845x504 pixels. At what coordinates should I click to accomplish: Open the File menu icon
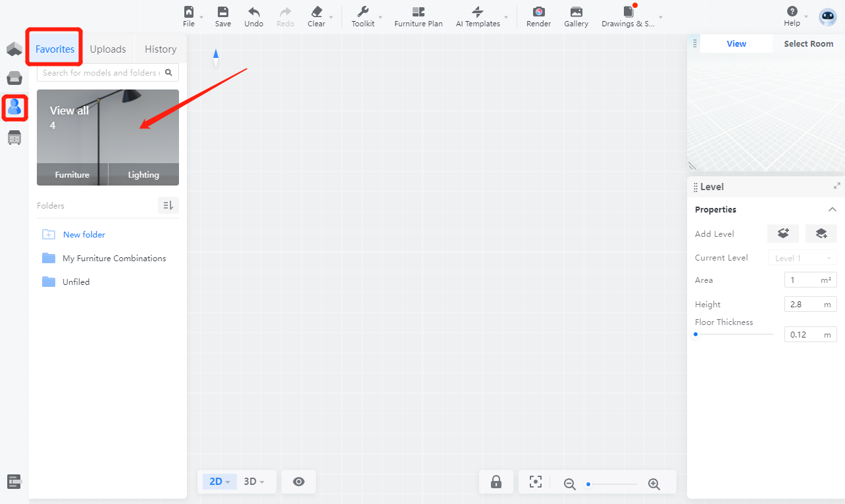(x=189, y=12)
